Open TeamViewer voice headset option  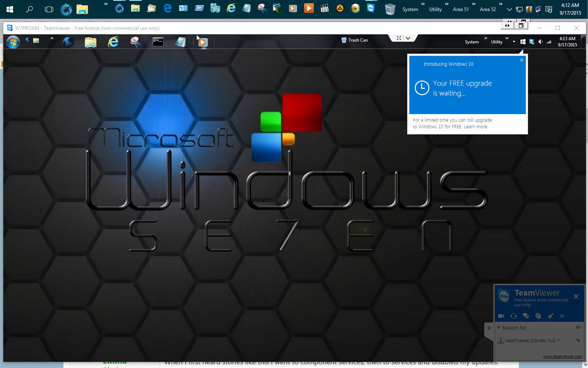pos(514,316)
